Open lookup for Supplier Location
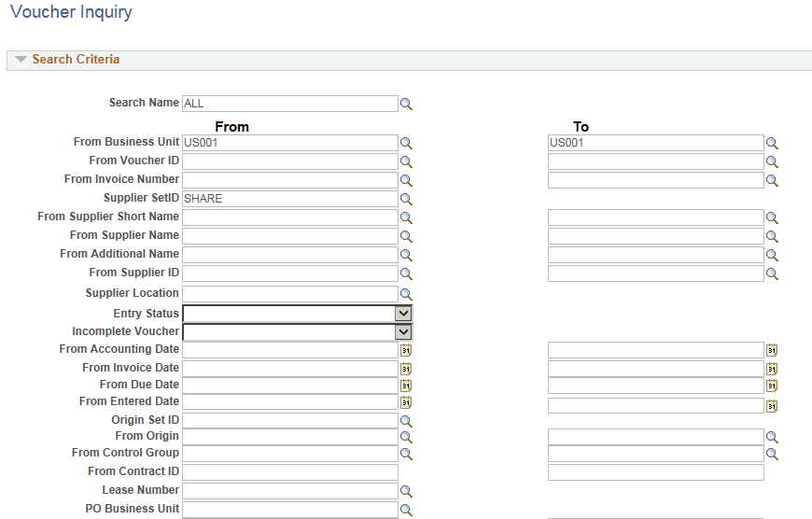This screenshot has height=519, width=812. (406, 295)
